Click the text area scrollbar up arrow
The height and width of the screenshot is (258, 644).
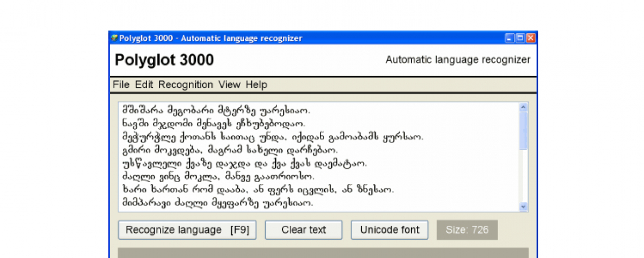pyautogui.click(x=524, y=107)
